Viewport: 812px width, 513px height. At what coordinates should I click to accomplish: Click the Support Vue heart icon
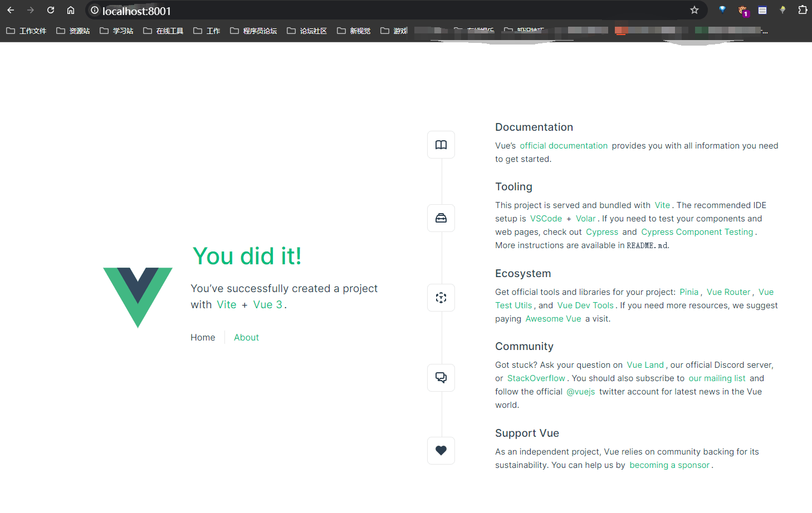441,451
